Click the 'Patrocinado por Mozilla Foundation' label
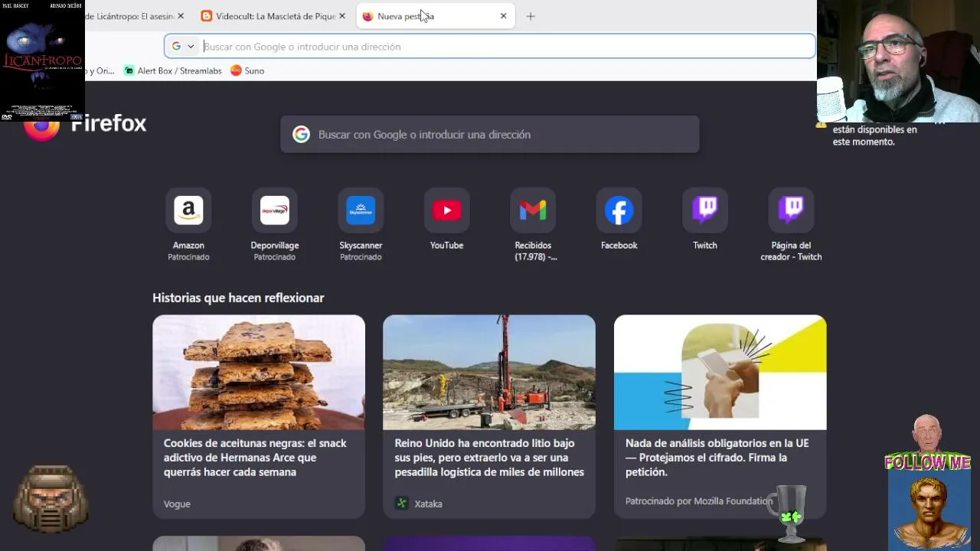This screenshot has height=551, width=980. (x=699, y=501)
